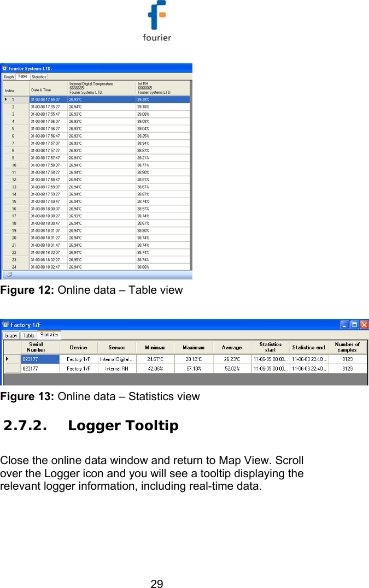Click the Date & Time column header
Image resolution: width=369 pixels, height=588 pixels.
pyautogui.click(x=49, y=88)
